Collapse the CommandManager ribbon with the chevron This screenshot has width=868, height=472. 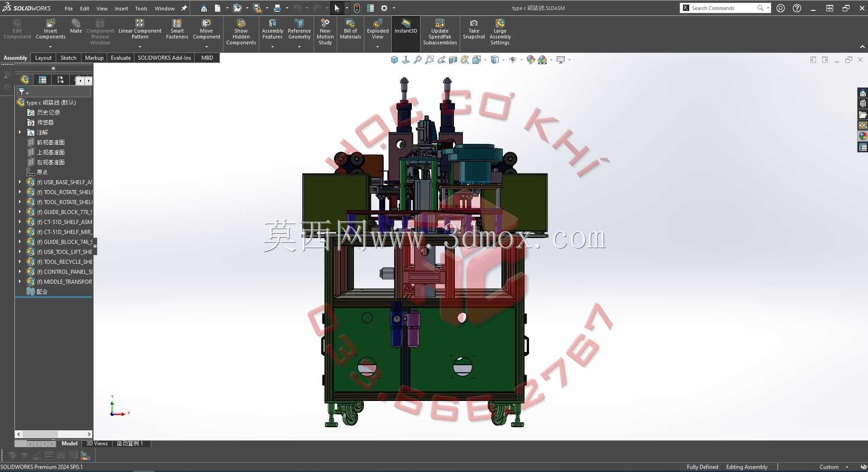(x=862, y=47)
